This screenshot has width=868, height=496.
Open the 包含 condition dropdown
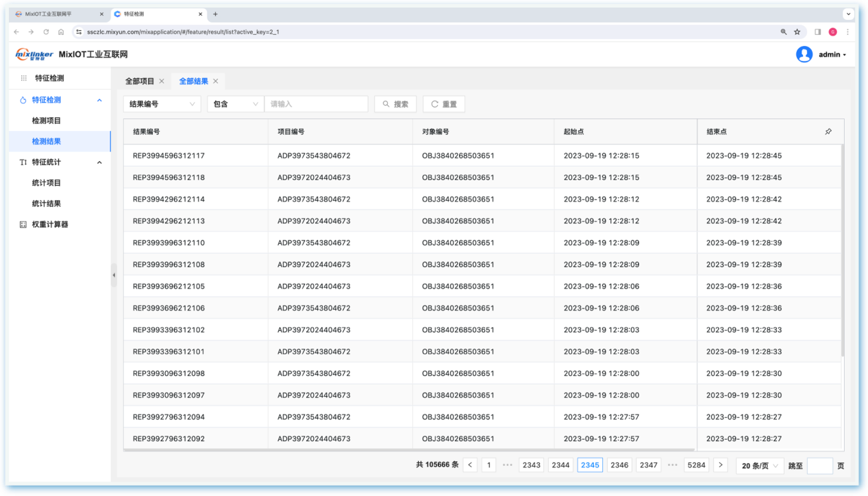click(236, 104)
